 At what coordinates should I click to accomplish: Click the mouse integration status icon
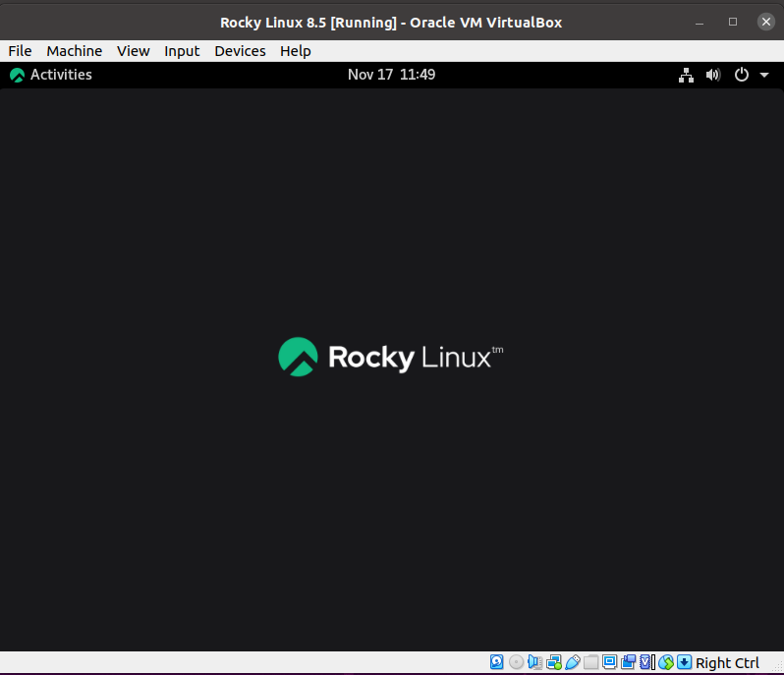click(665, 663)
